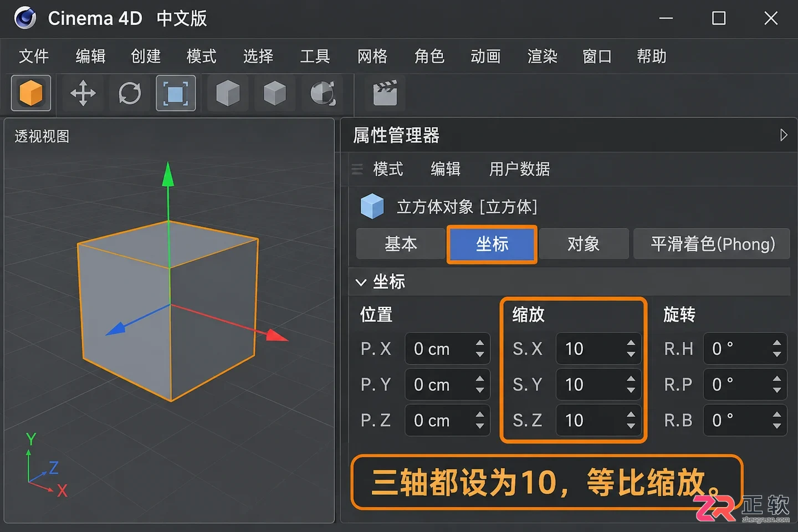
Task: Click the green Y axis arrow handle
Action: (x=168, y=174)
